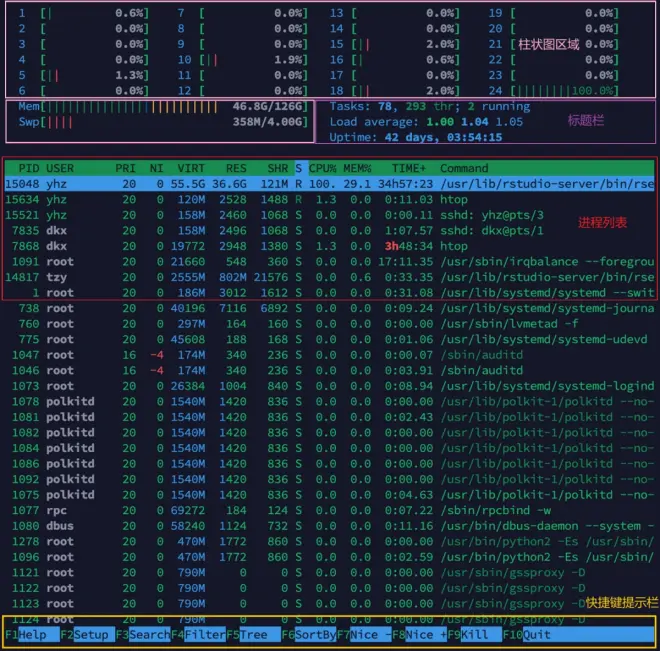The image size is (660, 651).
Task: Click F8 Nice + to lower priority
Action: point(419,635)
